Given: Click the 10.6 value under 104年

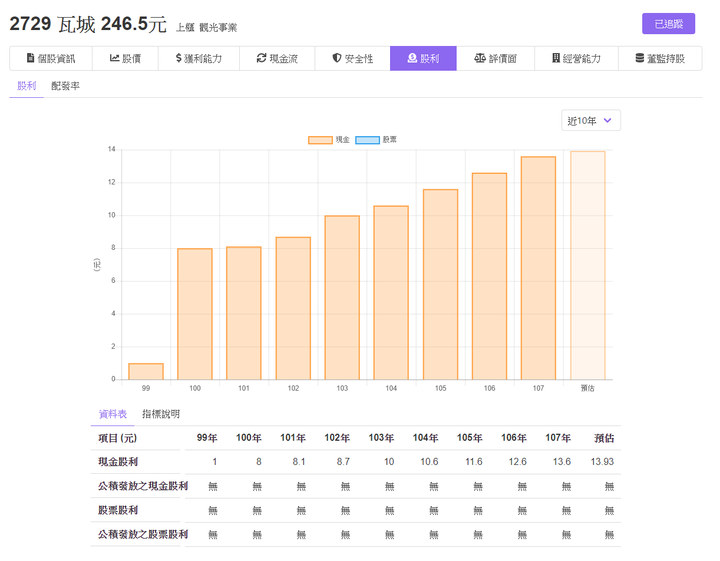Looking at the screenshot, I should tap(429, 462).
